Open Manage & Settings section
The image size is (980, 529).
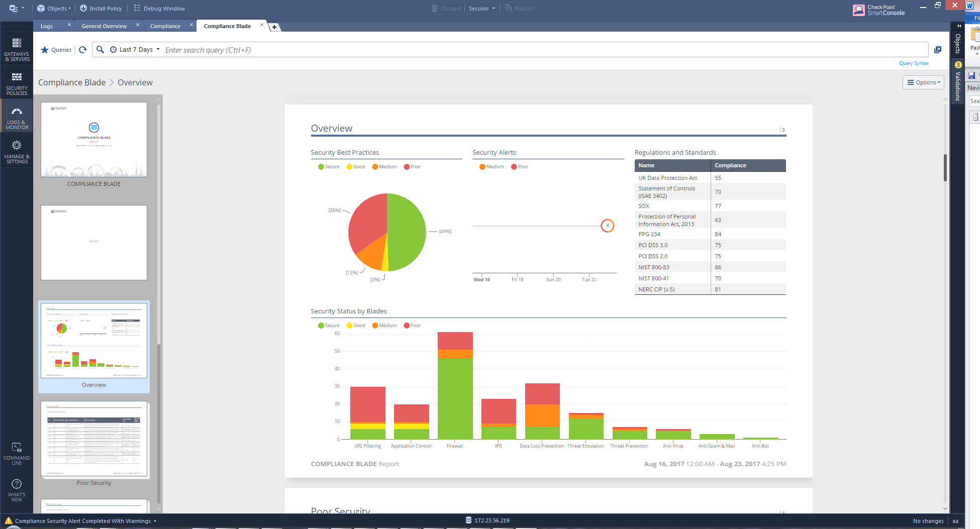[x=17, y=150]
